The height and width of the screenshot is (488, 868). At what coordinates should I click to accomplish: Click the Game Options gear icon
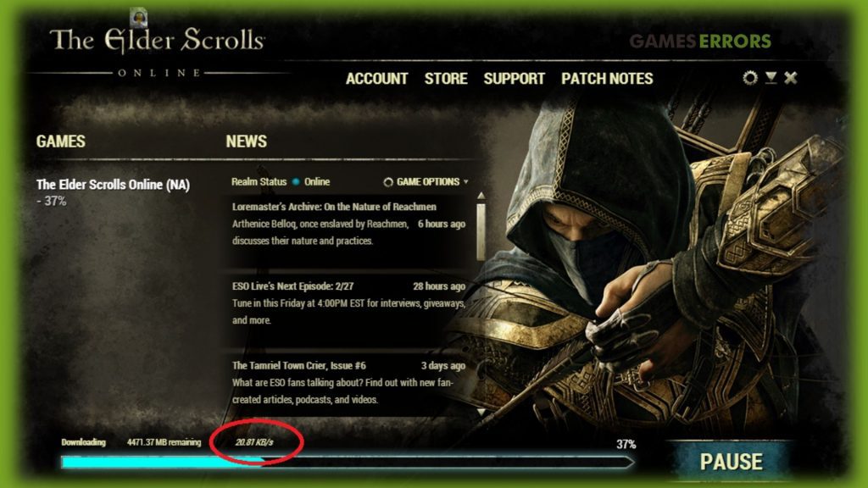[x=388, y=182]
